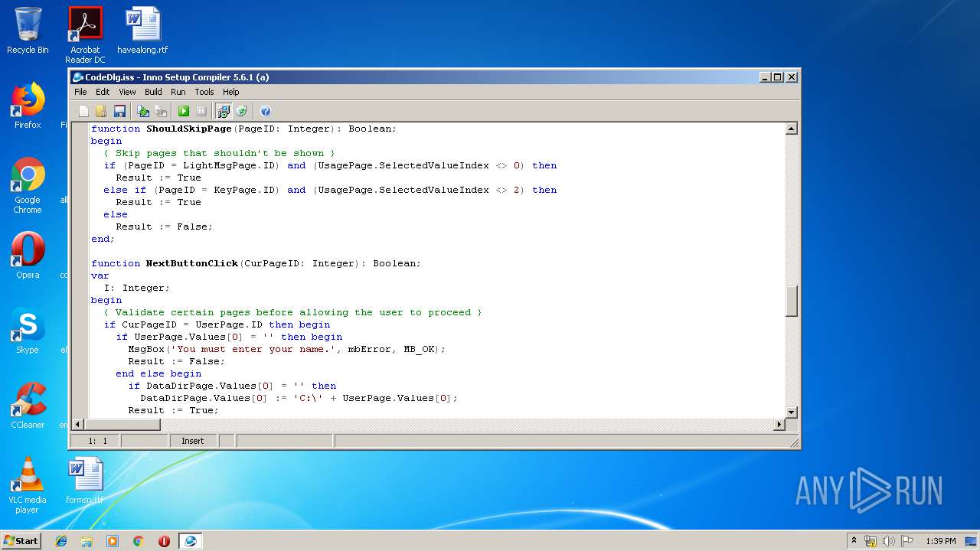Open VLC media player desktop shortcut
980x551 pixels.
(x=28, y=485)
